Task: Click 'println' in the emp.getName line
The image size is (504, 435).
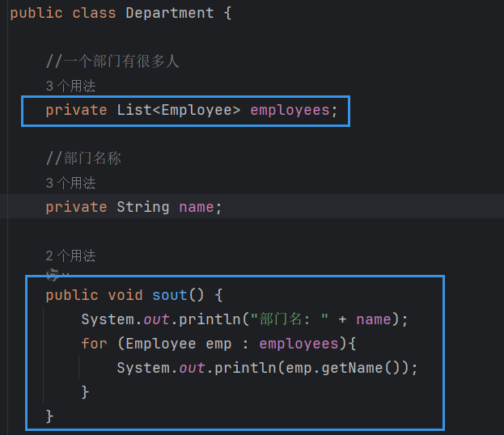Action: pyautogui.click(x=245, y=368)
